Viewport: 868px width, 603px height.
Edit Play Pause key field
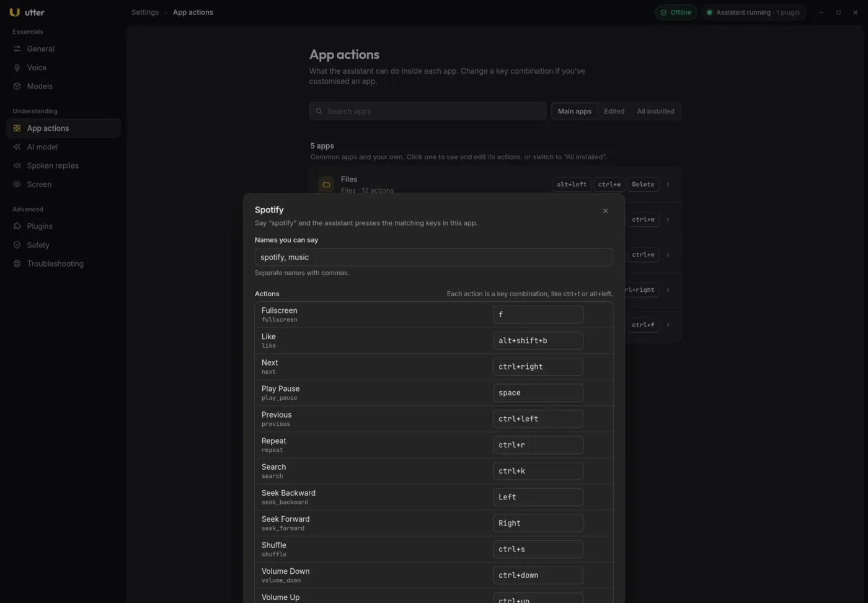tap(538, 393)
